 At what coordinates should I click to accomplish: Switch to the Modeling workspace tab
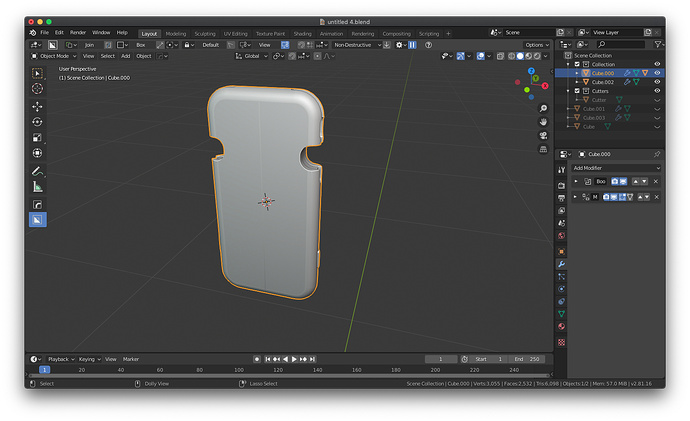(176, 34)
